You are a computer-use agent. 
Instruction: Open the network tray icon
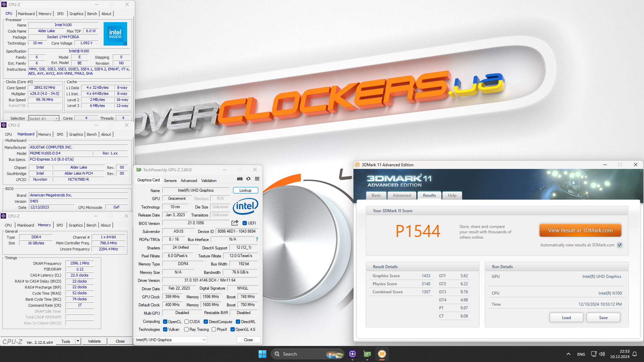pos(594,354)
